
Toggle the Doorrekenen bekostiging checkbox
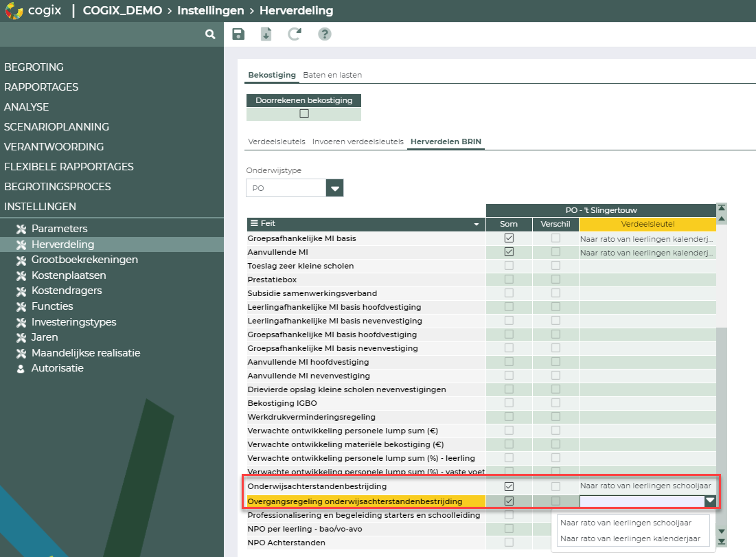[x=304, y=114]
